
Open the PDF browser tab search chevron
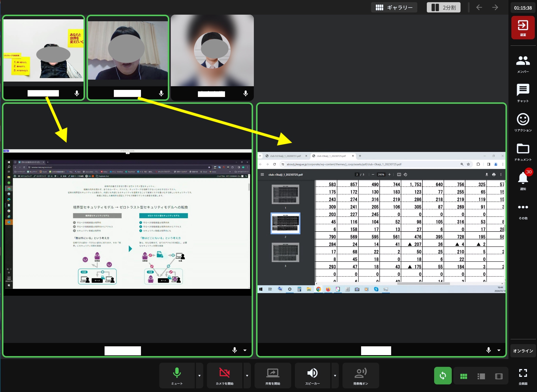tap(260, 156)
